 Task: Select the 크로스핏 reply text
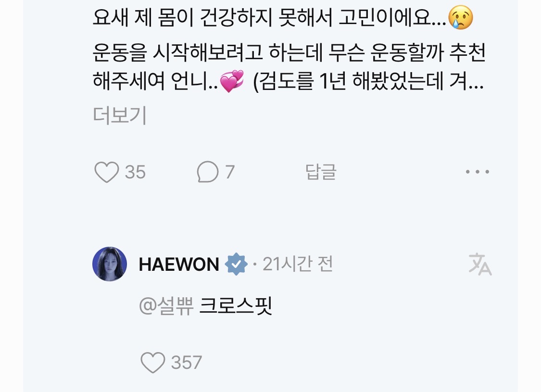[x=236, y=306]
